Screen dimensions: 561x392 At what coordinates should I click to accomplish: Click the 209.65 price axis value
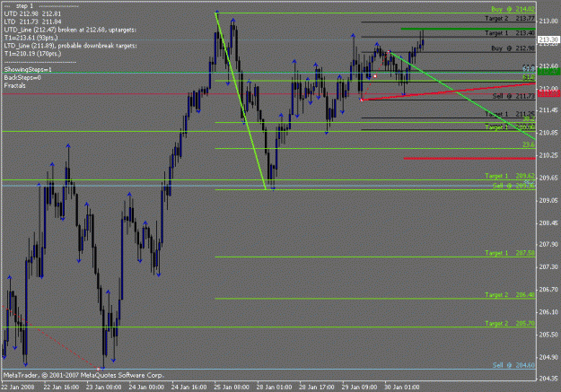(548, 178)
